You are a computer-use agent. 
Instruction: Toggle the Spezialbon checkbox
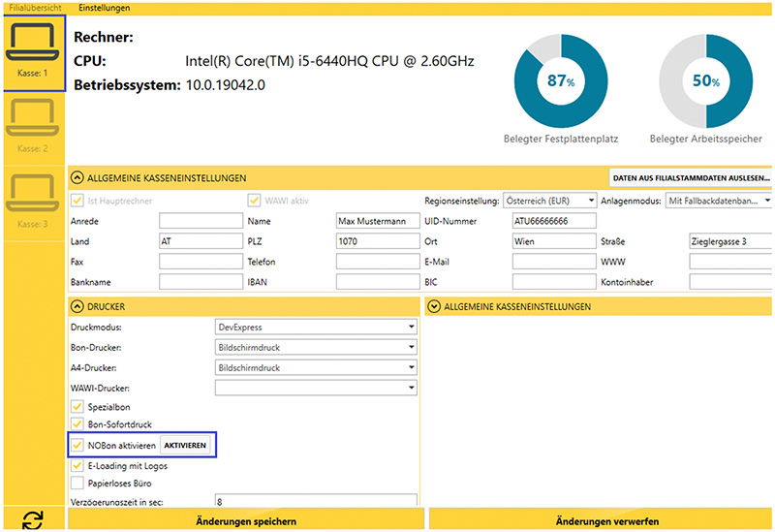(x=77, y=407)
